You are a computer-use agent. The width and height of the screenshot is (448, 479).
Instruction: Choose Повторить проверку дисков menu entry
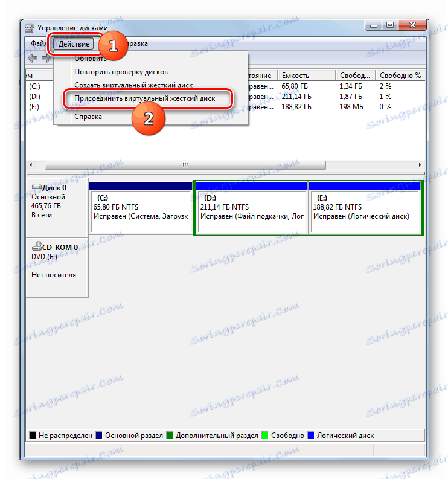coord(121,72)
